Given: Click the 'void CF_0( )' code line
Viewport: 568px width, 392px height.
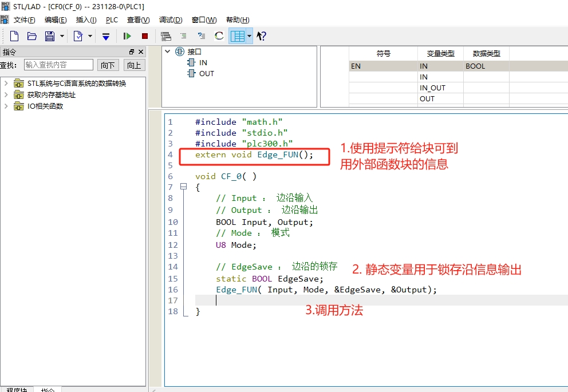Looking at the screenshot, I should pos(226,176).
